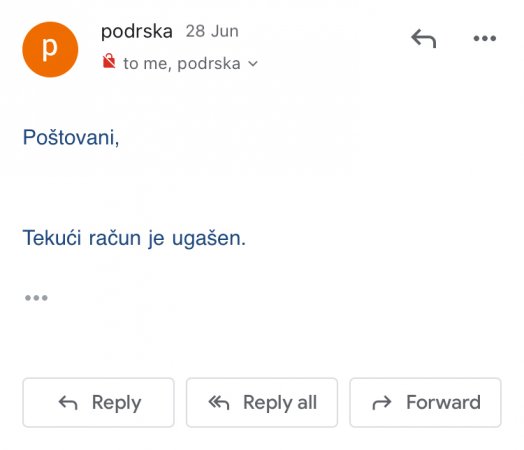The height and width of the screenshot is (450, 524).
Task: Click the Reply all button
Action: click(262, 403)
